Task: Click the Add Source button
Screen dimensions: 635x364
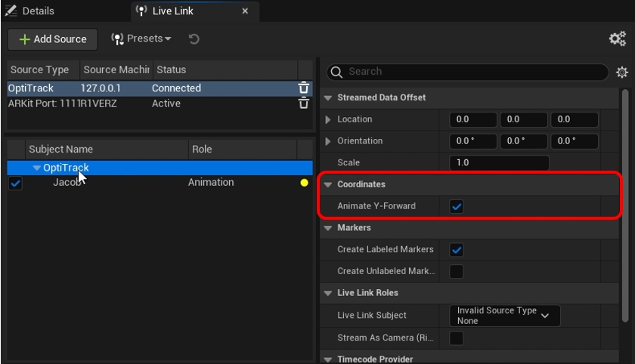Action: click(x=53, y=39)
